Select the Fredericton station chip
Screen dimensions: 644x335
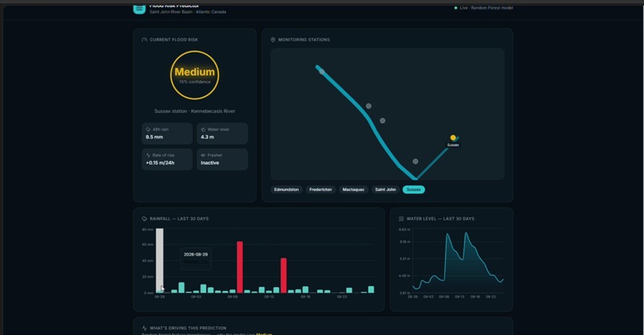pos(320,189)
